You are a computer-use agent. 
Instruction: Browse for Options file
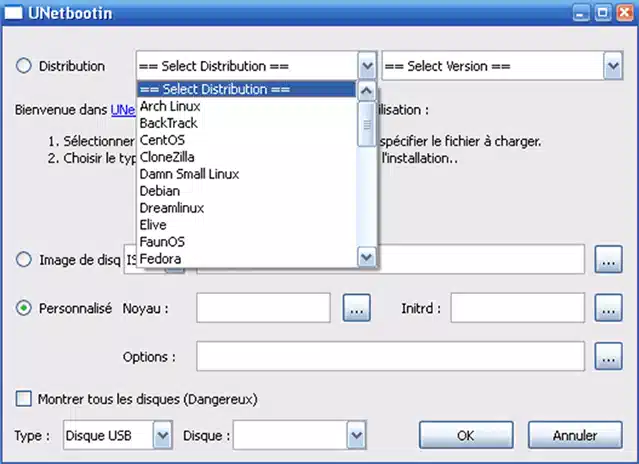(x=608, y=356)
